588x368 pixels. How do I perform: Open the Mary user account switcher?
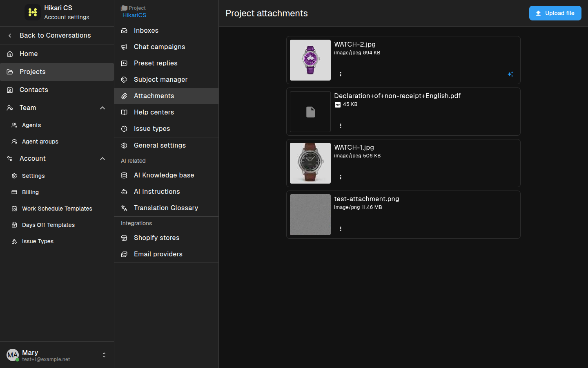(x=57, y=355)
